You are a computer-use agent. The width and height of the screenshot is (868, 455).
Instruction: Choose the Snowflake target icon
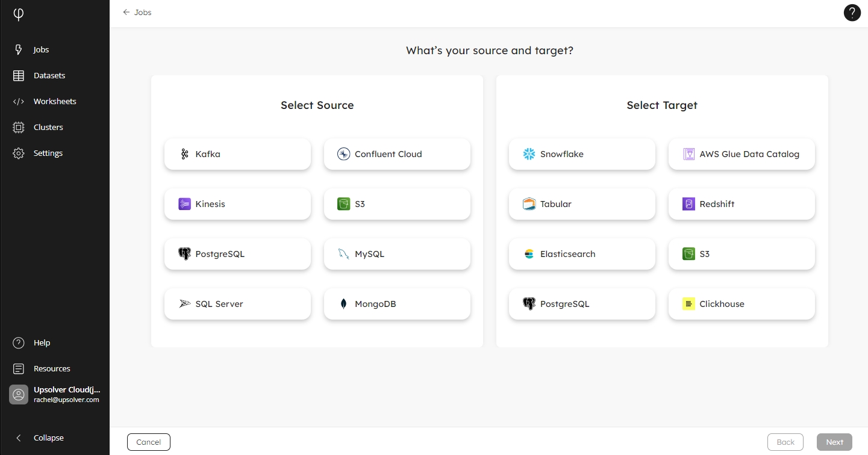(x=529, y=154)
